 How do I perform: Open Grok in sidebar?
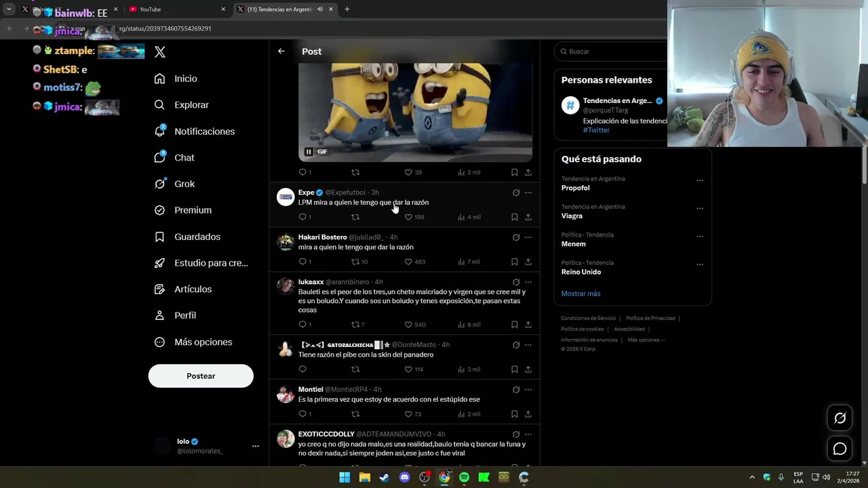(x=174, y=184)
